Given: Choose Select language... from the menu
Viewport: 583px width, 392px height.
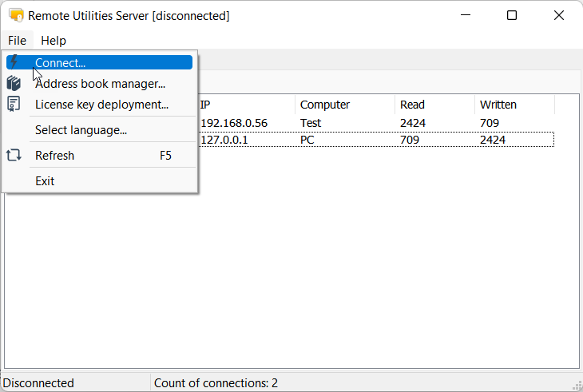Looking at the screenshot, I should pos(81,130).
